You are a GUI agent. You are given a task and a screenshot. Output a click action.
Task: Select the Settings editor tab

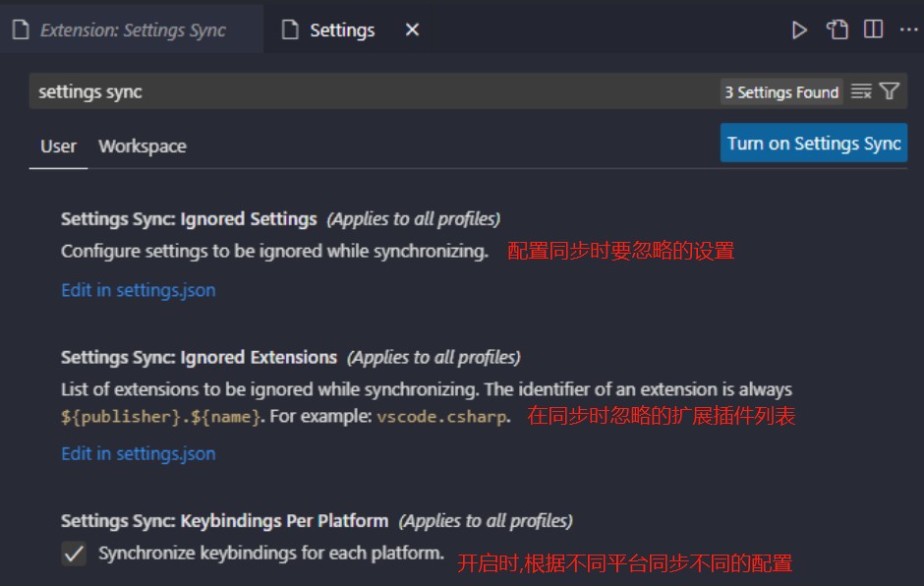coord(342,29)
